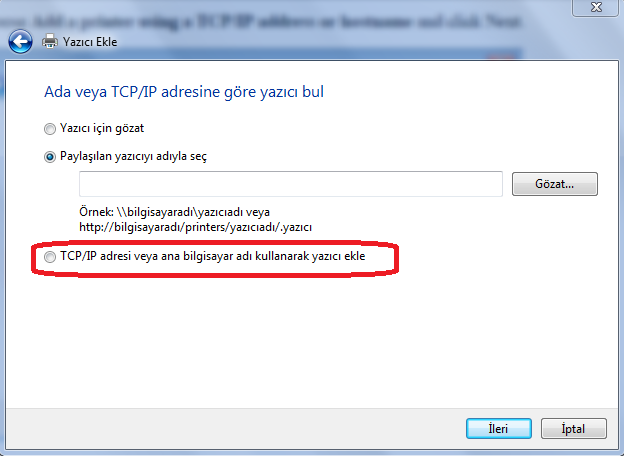Click the printer icon beside Yazıcı Ekle

click(50, 41)
